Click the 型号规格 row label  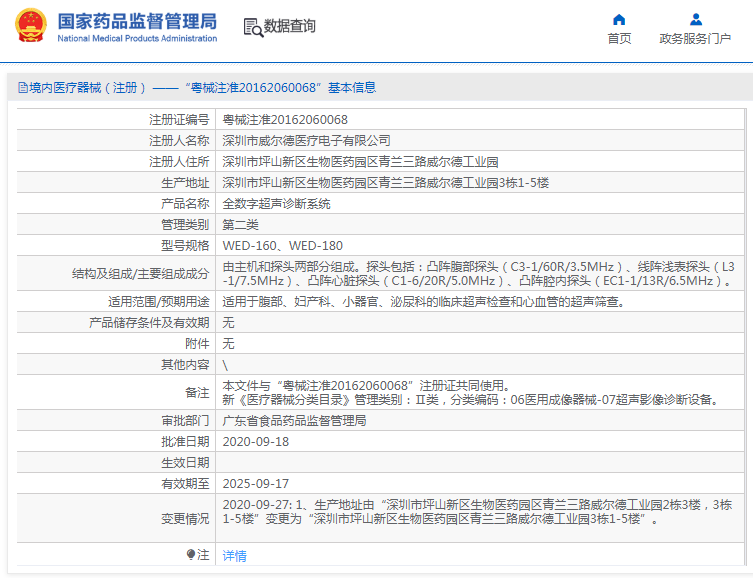tap(185, 246)
